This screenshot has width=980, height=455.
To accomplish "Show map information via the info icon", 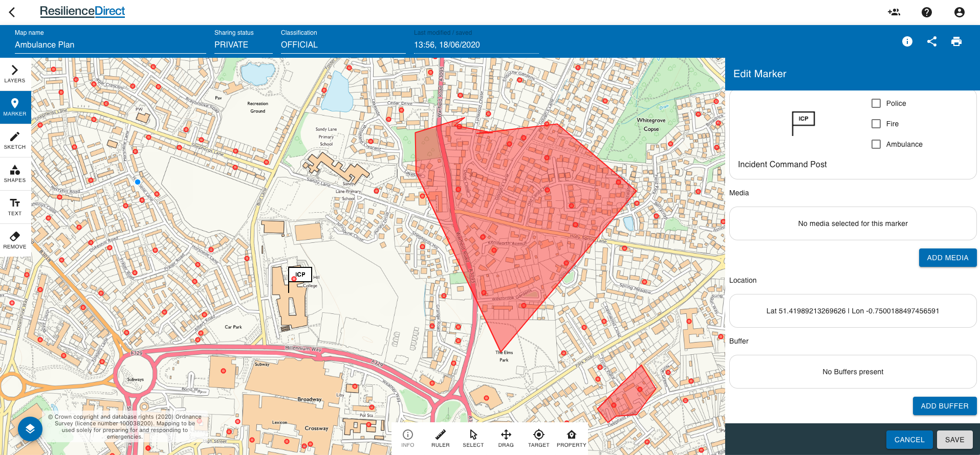I will [907, 41].
